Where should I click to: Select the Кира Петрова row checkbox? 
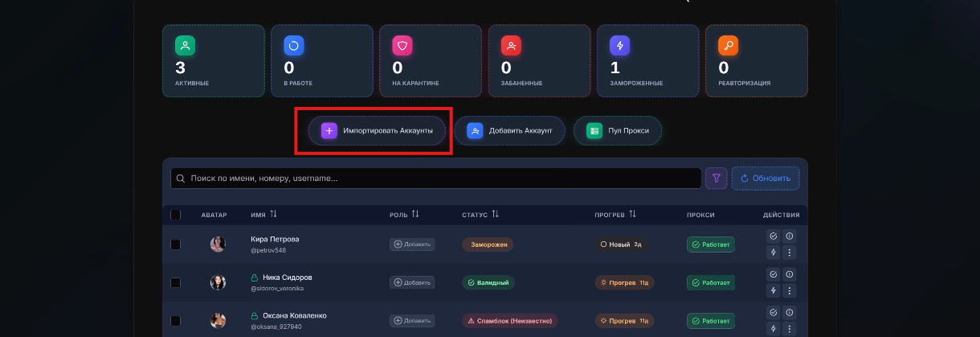click(x=176, y=245)
